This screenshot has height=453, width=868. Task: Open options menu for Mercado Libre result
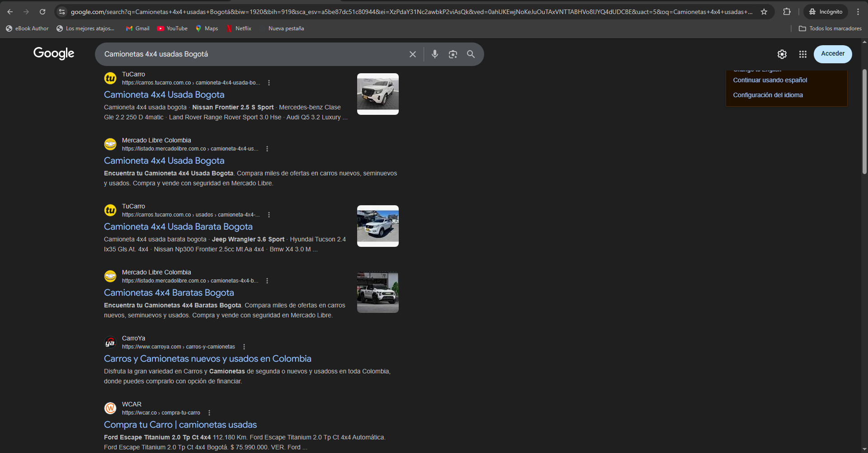(267, 148)
